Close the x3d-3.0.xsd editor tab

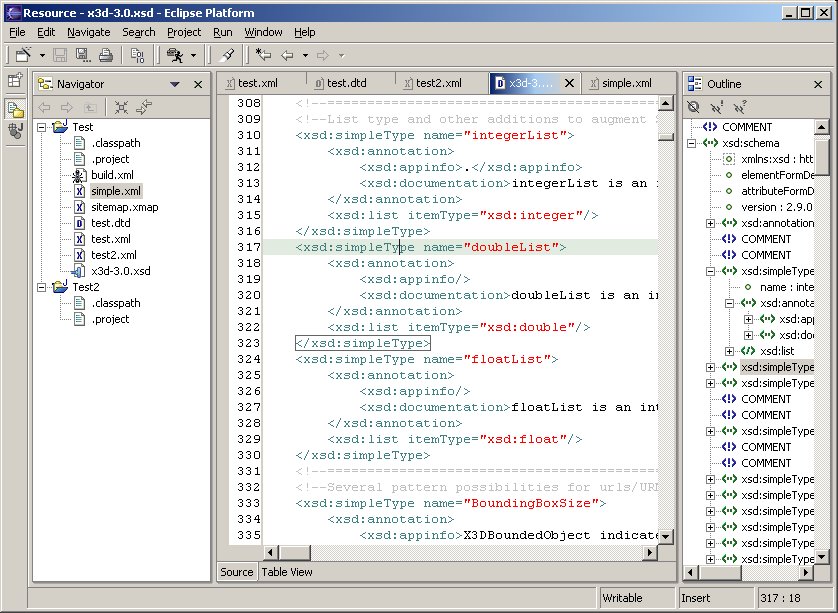570,83
